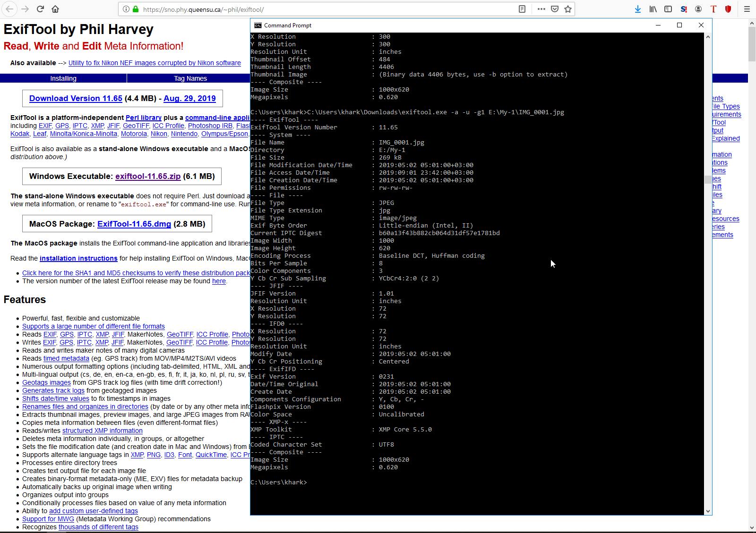Open the timed metadata link
This screenshot has height=533, width=756.
66,358
